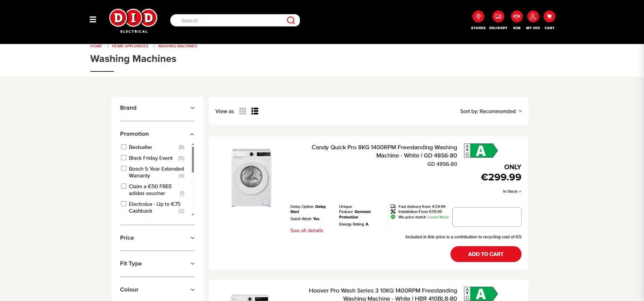644x301 pixels.
Task: Add Candy washing machine to cart
Action: pyautogui.click(x=486, y=254)
